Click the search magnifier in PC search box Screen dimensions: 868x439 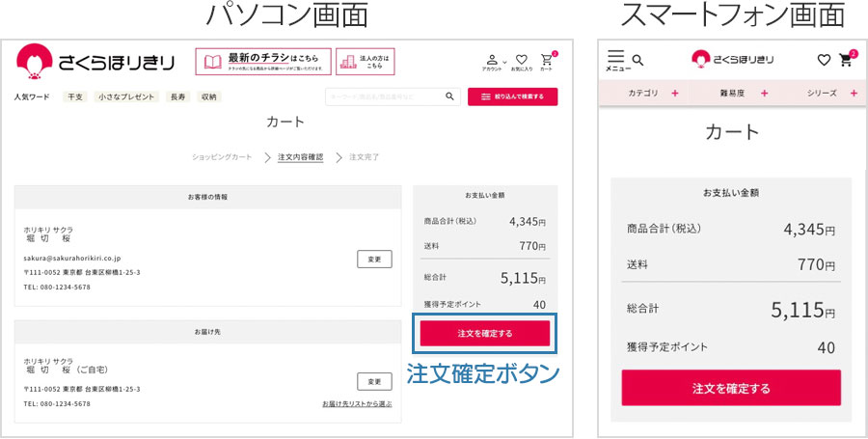pyautogui.click(x=449, y=96)
